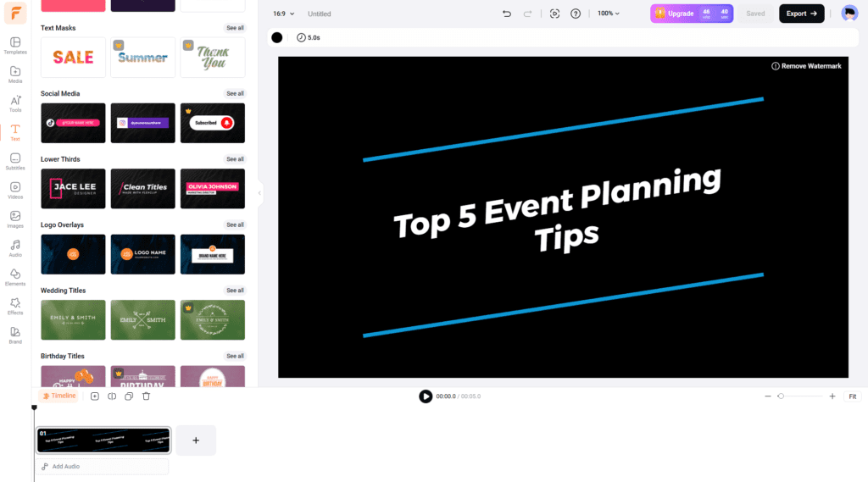
Task: Select the JACE LEE lower third template
Action: point(73,189)
